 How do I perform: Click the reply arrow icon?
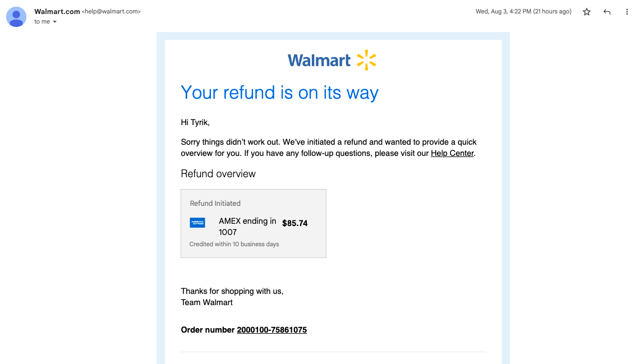(607, 12)
